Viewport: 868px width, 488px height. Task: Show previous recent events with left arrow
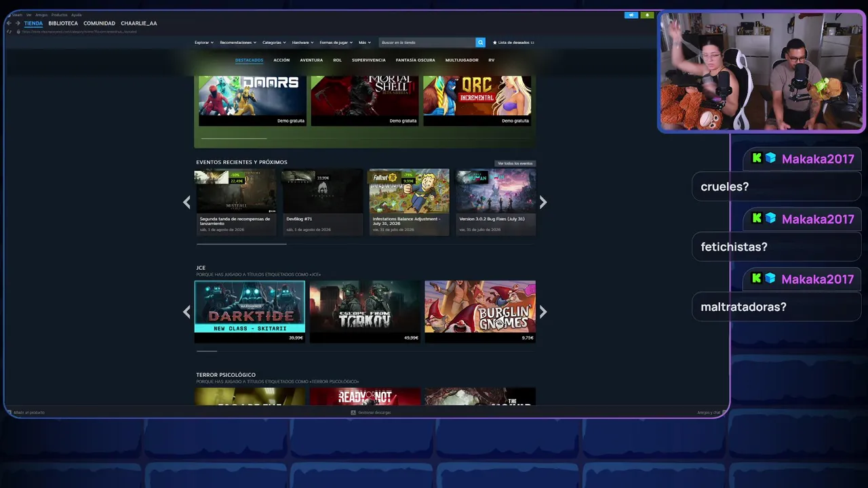pyautogui.click(x=186, y=202)
